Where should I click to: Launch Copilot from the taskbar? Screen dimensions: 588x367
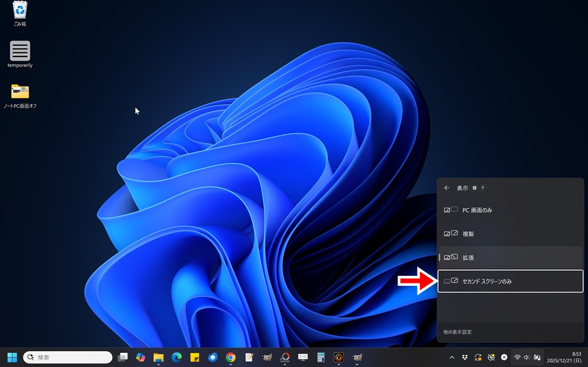(141, 357)
